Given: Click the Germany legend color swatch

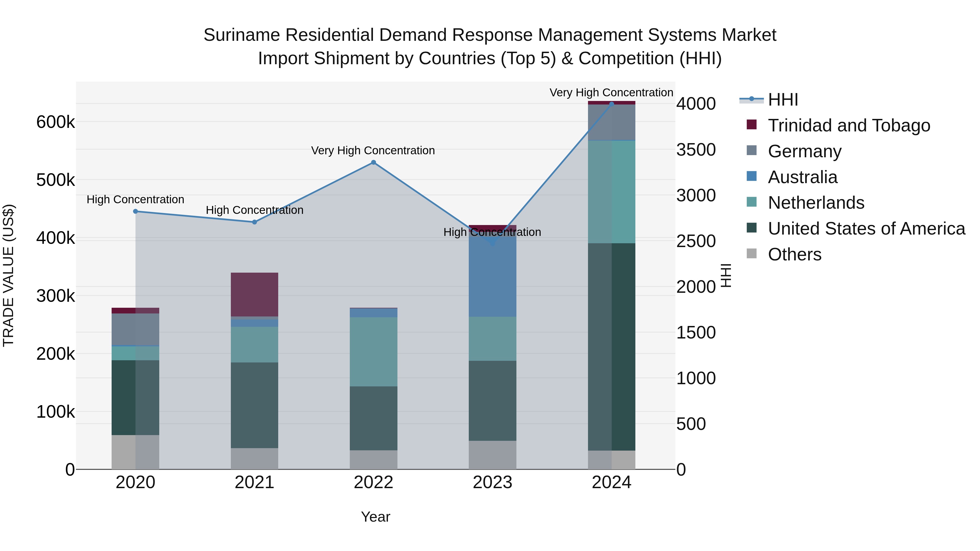Looking at the screenshot, I should pos(752,150).
